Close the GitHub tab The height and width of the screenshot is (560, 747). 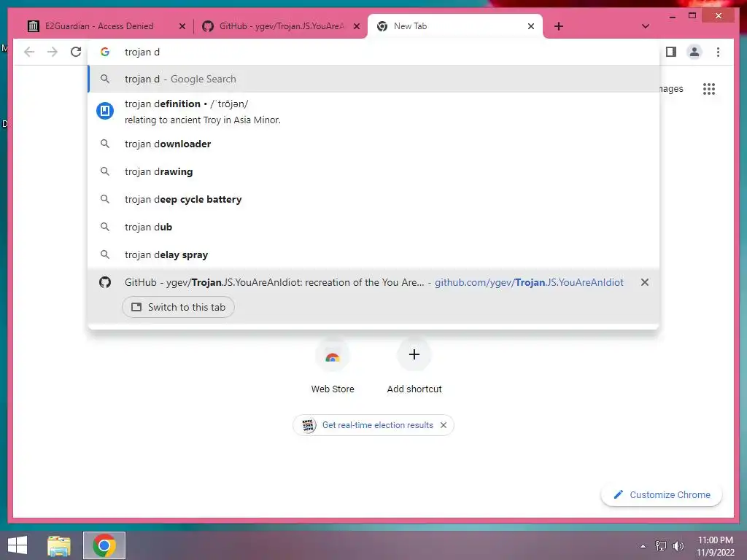click(356, 27)
